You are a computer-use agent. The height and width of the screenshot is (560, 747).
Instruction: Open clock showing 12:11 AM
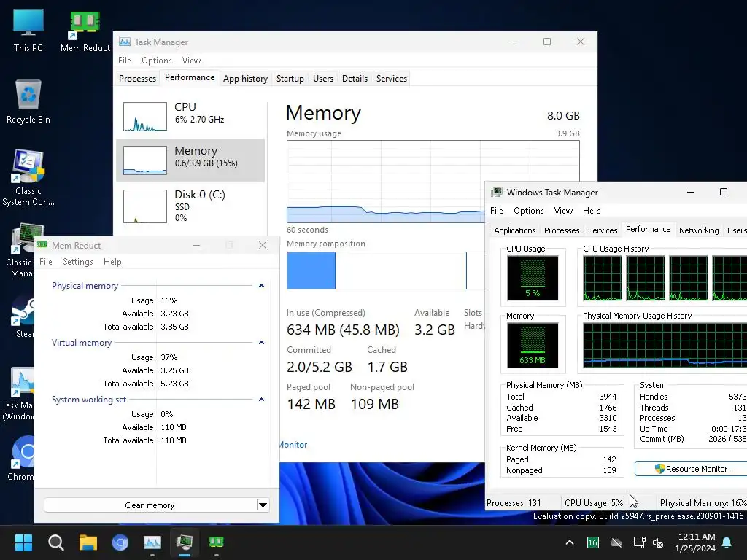695,542
